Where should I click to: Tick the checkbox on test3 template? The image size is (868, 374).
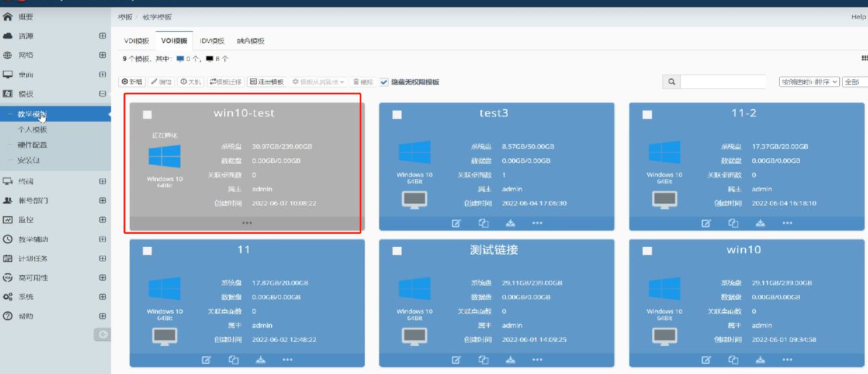tap(397, 115)
